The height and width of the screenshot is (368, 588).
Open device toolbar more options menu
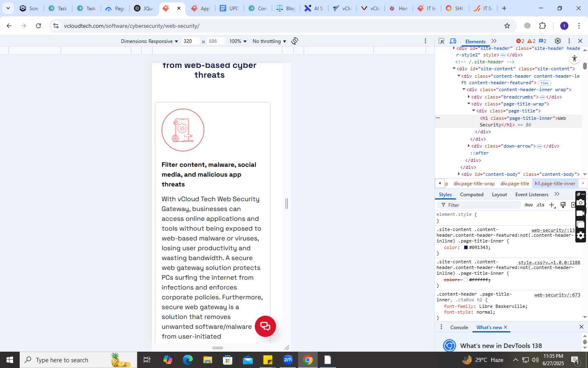coord(425,41)
